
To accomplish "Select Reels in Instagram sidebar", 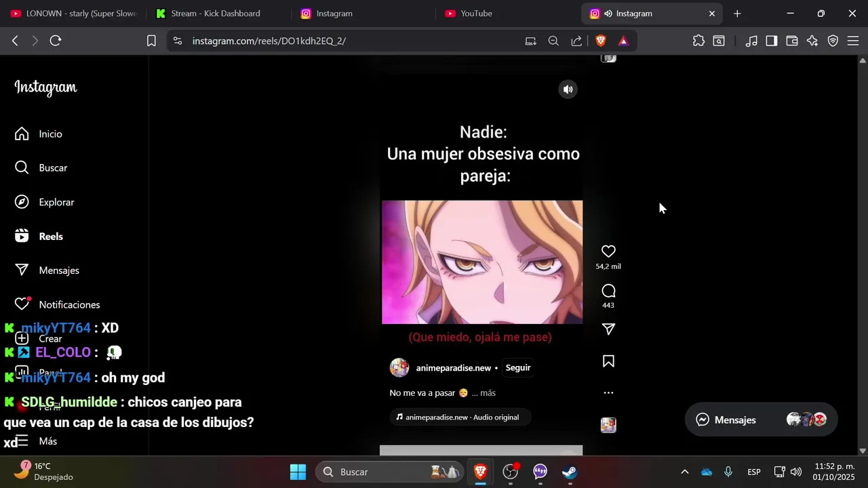I will click(x=39, y=237).
